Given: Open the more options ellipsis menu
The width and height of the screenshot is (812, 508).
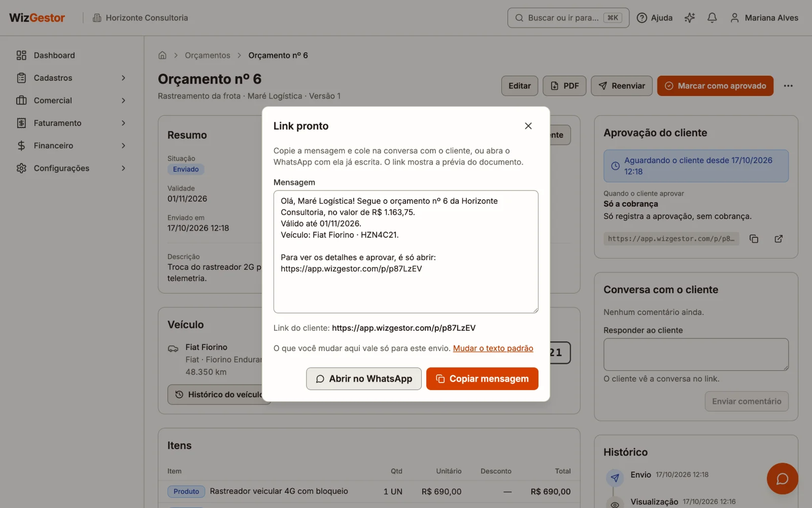Looking at the screenshot, I should pos(788,86).
